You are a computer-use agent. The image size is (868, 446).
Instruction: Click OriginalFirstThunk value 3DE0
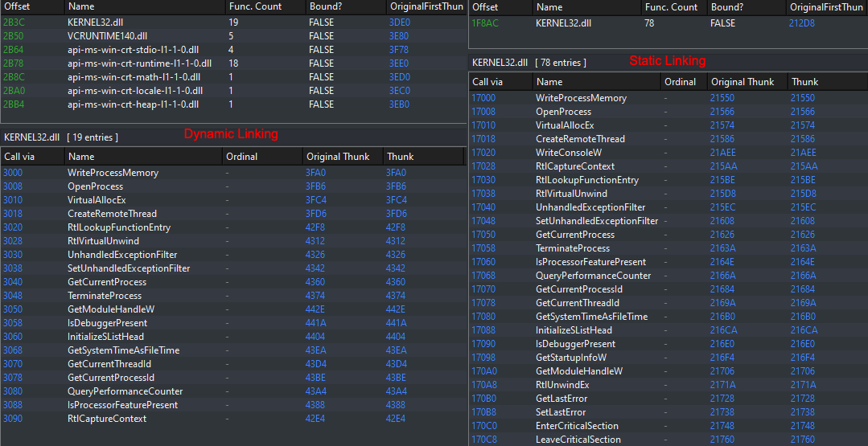pyautogui.click(x=400, y=23)
